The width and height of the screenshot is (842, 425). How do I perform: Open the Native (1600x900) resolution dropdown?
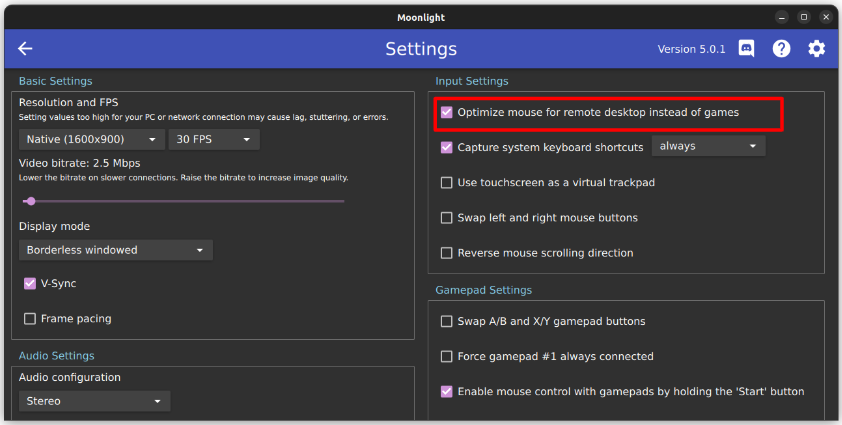[x=91, y=139]
